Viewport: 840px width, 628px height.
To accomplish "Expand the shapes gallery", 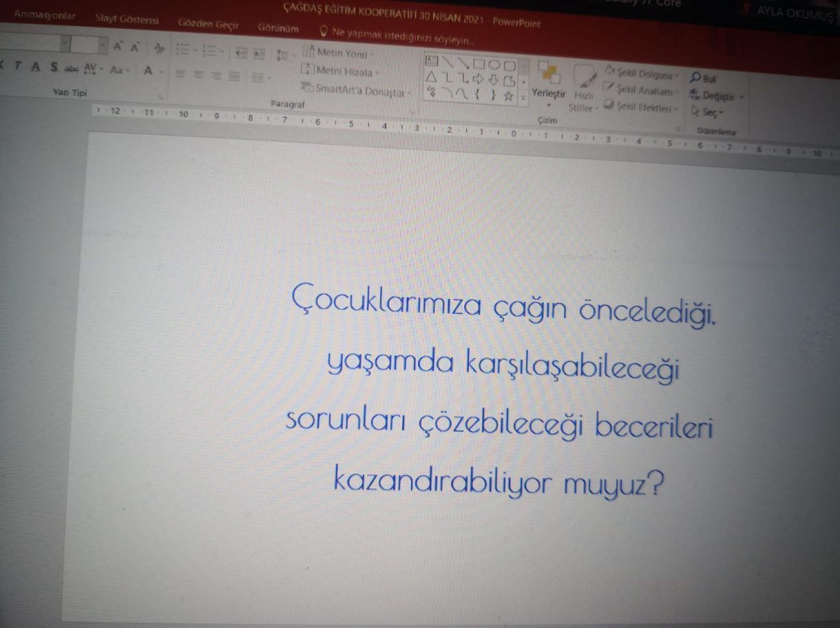I will click(x=523, y=98).
